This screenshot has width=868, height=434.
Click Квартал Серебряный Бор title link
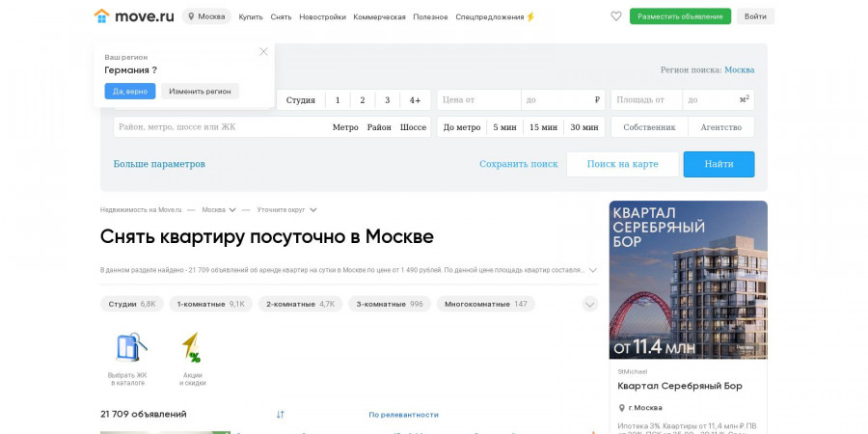pyautogui.click(x=680, y=386)
